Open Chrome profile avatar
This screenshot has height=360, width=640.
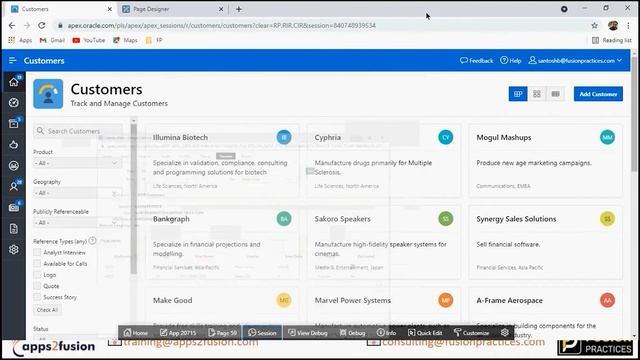(x=613, y=25)
